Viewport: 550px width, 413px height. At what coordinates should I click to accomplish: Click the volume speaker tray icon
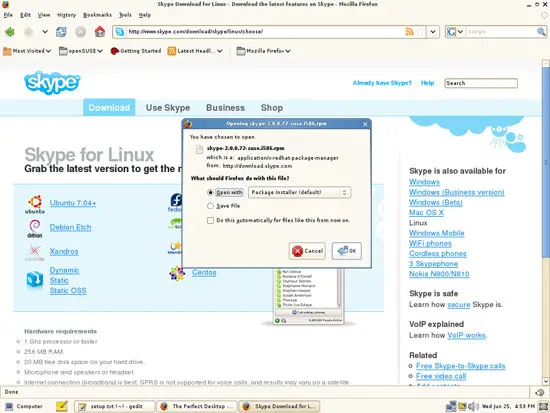pos(473,406)
